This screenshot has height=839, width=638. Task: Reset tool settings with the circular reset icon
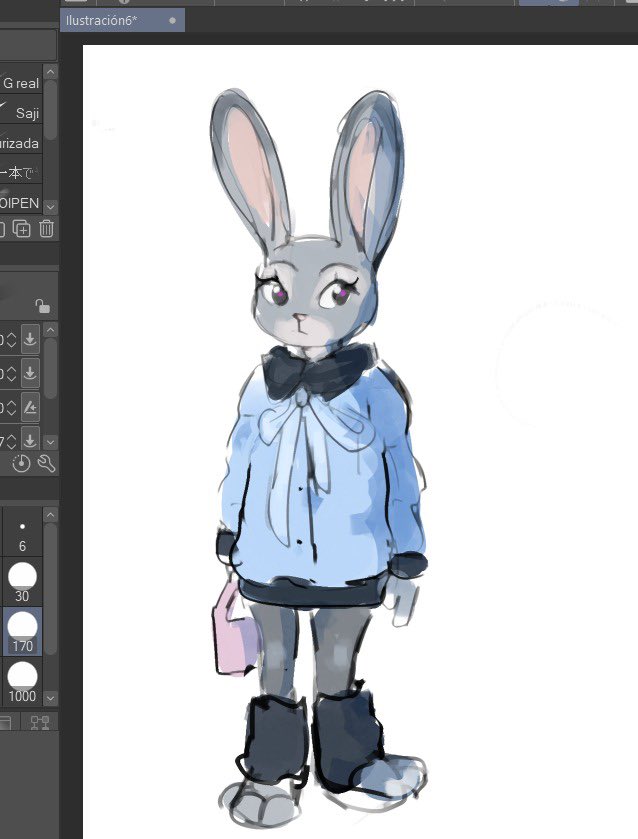(21, 463)
